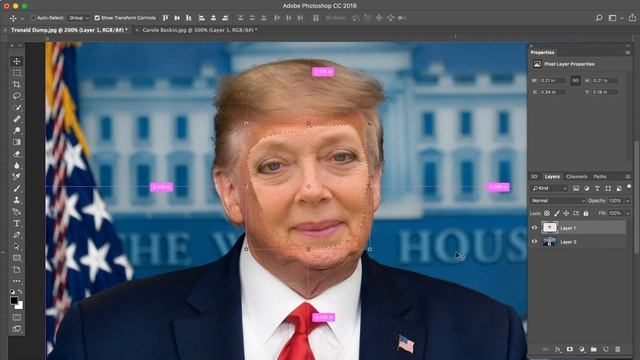Hide Layer 1 with its eye icon
The height and width of the screenshot is (360, 640).
pos(534,228)
